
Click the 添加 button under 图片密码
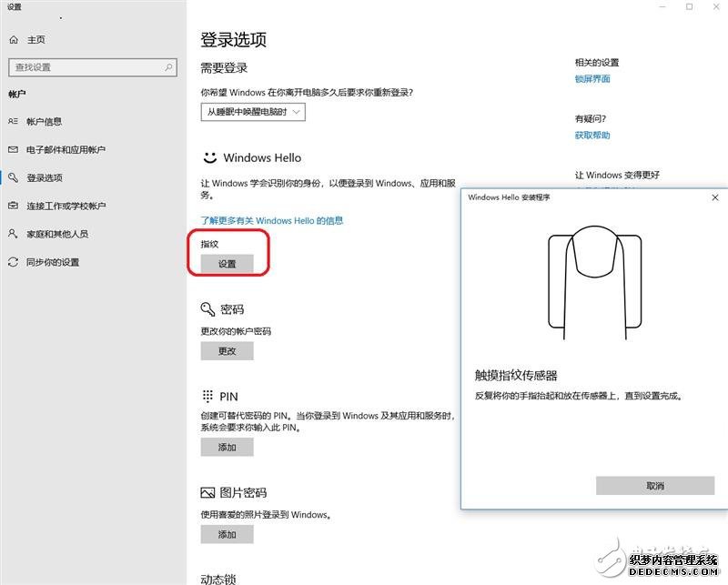227,534
